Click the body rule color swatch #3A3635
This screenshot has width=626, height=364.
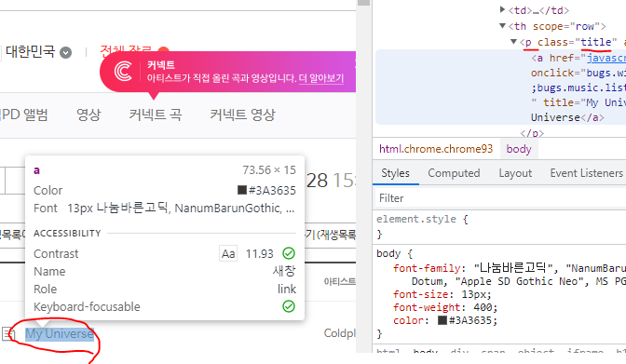click(x=442, y=320)
